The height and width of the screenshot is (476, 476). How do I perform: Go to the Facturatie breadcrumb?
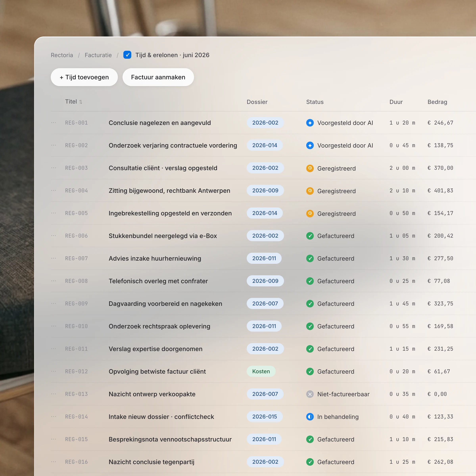(x=98, y=55)
